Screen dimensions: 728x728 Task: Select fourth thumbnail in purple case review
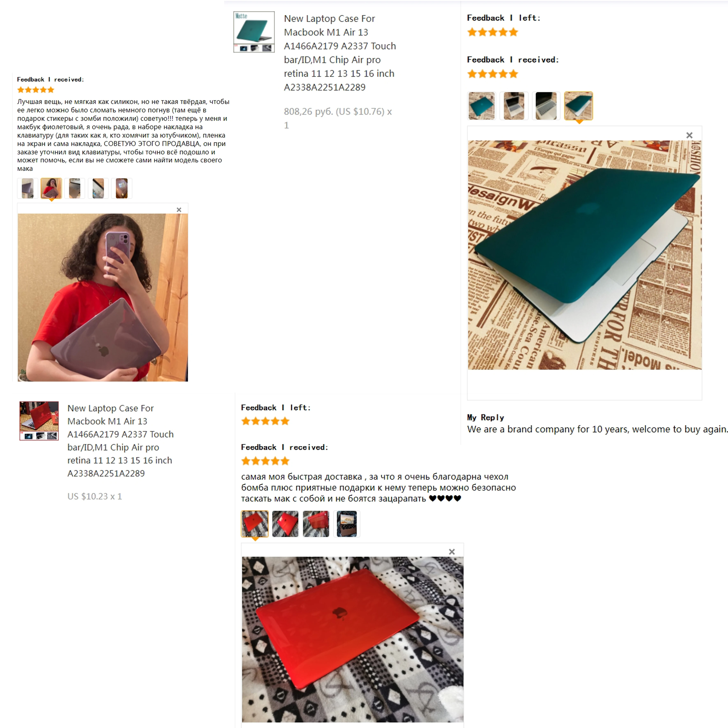click(x=98, y=188)
